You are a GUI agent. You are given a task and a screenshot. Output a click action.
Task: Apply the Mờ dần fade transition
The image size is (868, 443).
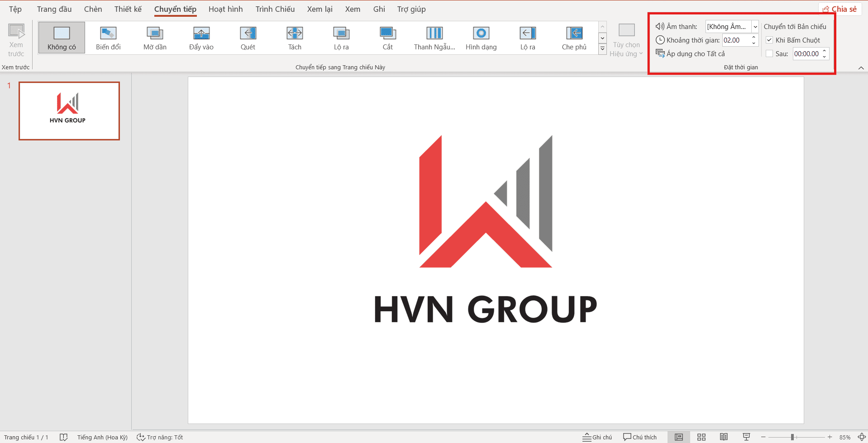point(155,38)
